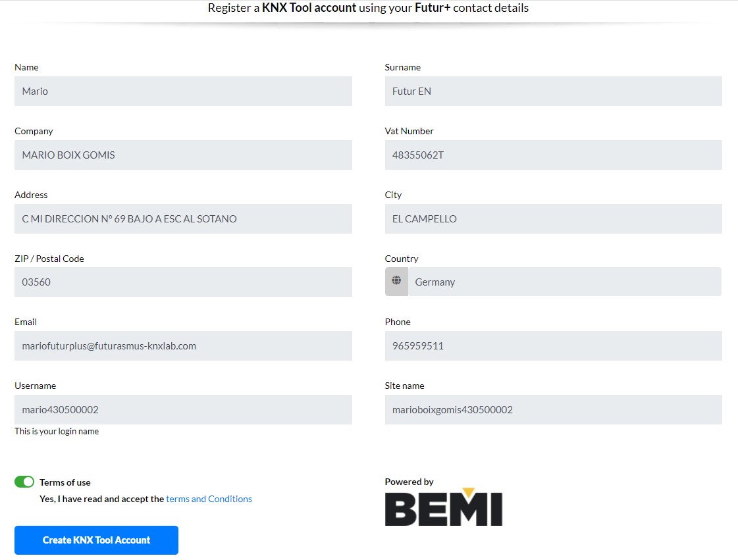This screenshot has width=738, height=560.
Task: Select the Surname input field
Action: 553,91
